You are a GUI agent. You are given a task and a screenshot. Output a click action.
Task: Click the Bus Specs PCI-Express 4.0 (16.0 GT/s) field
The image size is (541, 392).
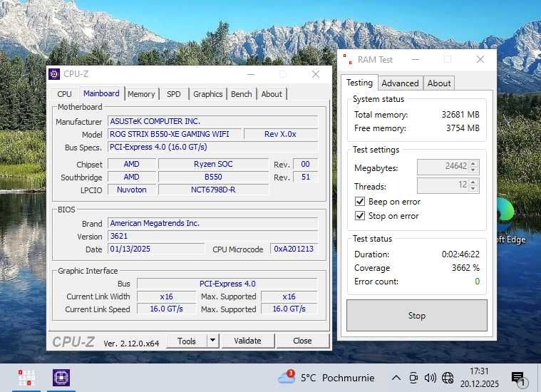[x=212, y=147]
